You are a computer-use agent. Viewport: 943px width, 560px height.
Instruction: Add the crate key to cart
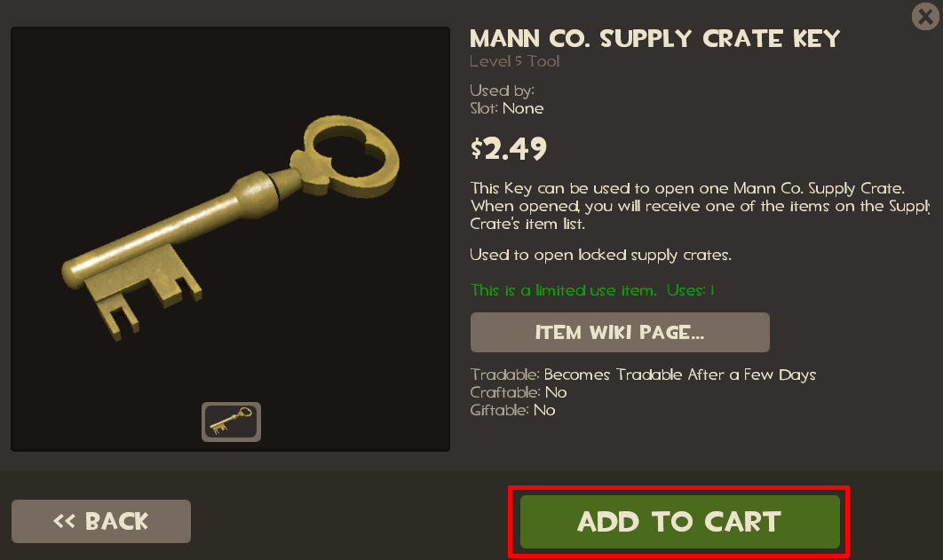[679, 522]
